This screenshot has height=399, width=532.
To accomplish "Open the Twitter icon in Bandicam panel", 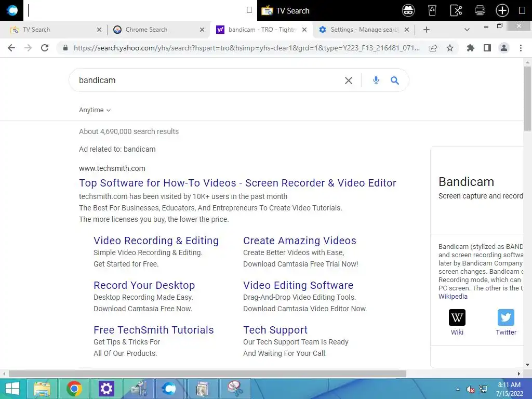I will pyautogui.click(x=506, y=317).
